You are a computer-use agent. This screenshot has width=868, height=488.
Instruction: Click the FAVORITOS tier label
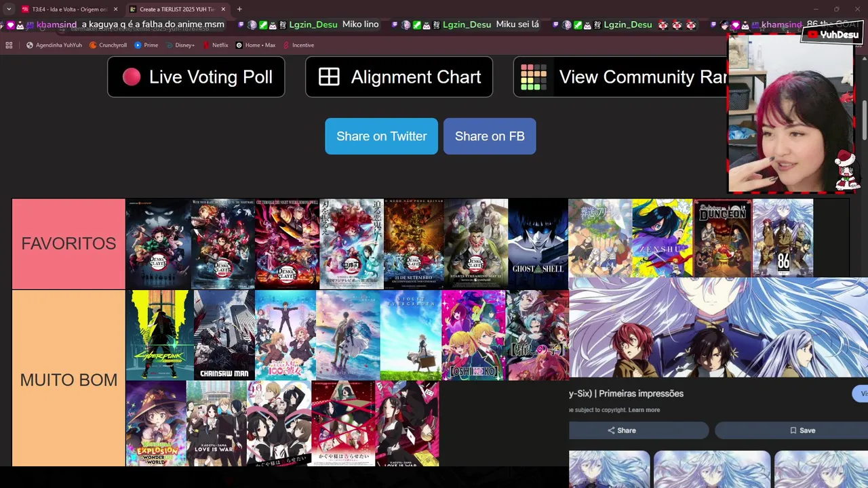tap(68, 244)
